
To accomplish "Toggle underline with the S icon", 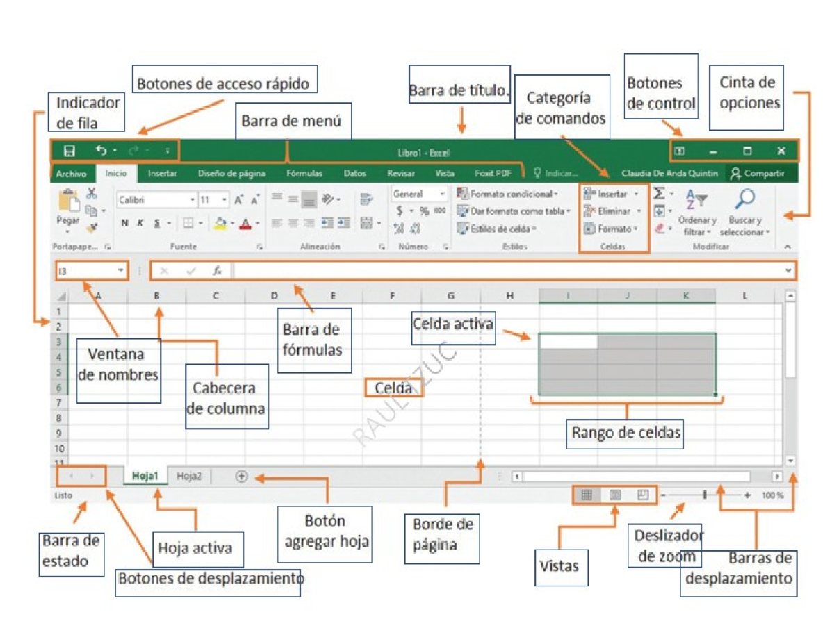I will coord(156,223).
